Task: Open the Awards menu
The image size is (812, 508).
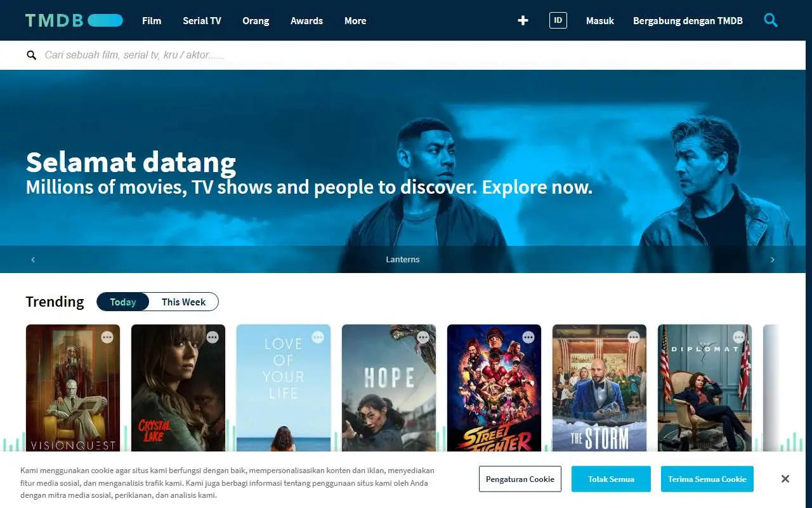Action: (306, 20)
